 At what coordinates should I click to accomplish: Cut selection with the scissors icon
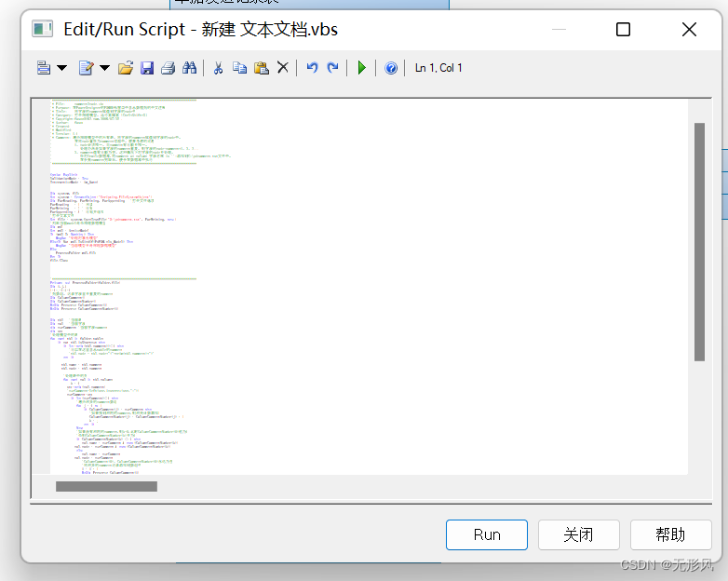[218, 68]
